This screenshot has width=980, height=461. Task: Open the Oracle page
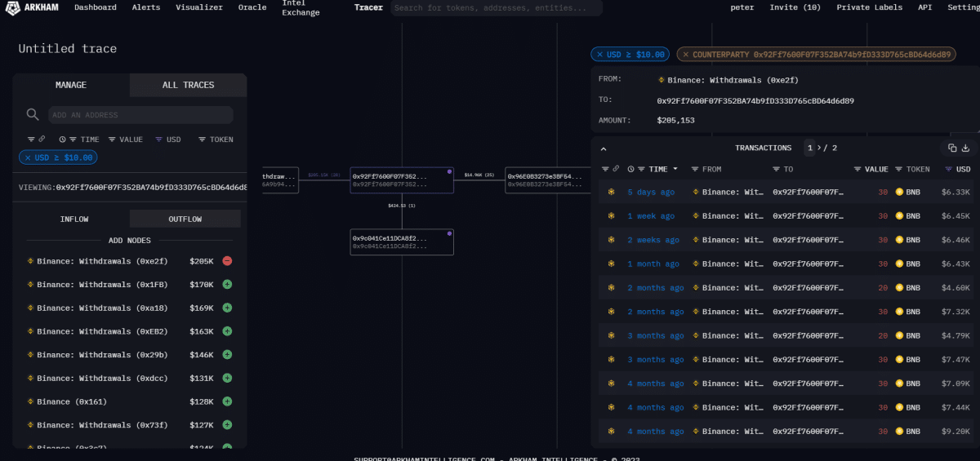coord(252,7)
